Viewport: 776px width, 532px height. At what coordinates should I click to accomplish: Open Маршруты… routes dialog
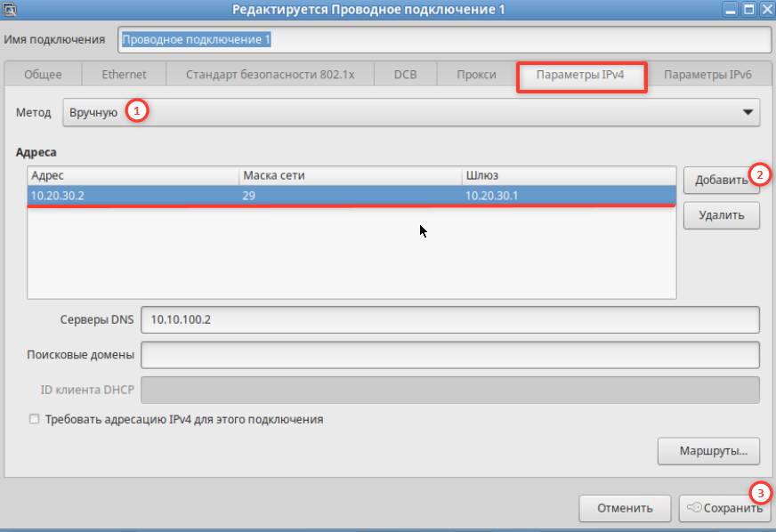[x=708, y=451]
